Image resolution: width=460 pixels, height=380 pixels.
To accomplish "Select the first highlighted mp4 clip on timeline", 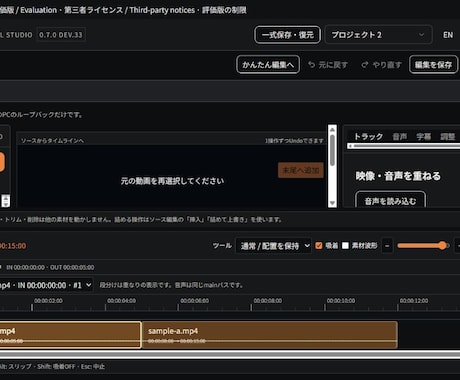I will [x=70, y=335].
